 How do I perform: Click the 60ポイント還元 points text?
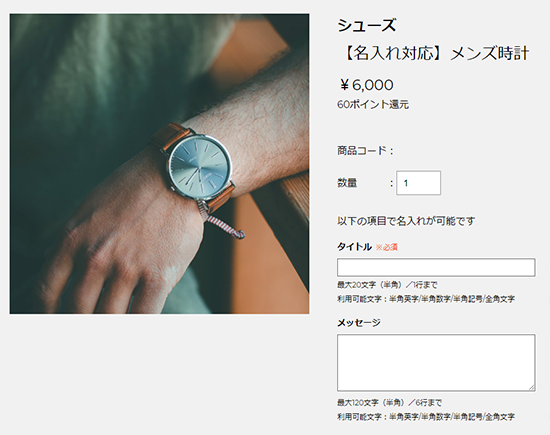coord(373,105)
